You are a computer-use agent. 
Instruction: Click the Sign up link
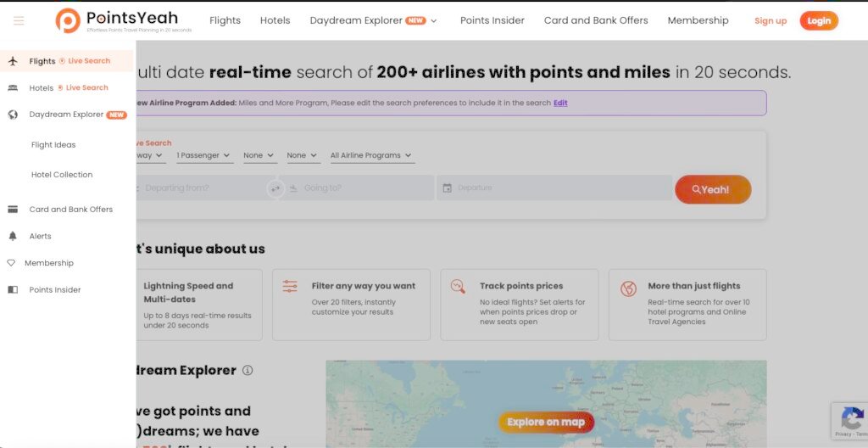[x=770, y=21]
